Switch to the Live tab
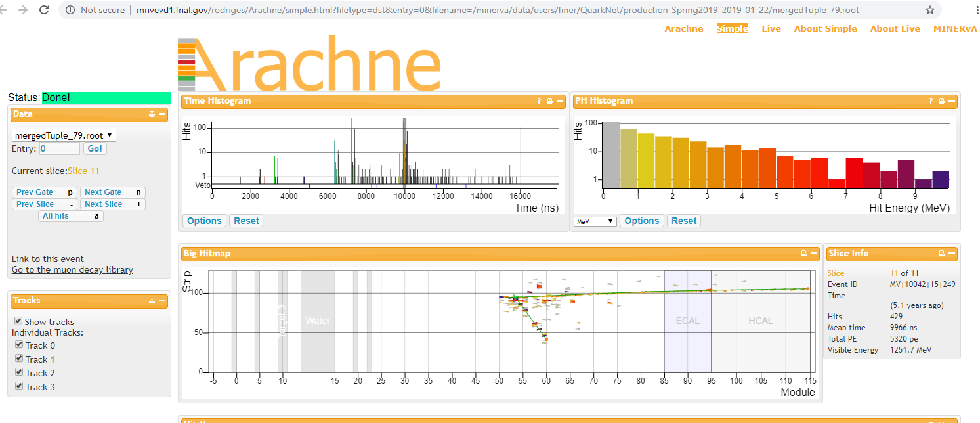980x423 pixels. point(771,28)
